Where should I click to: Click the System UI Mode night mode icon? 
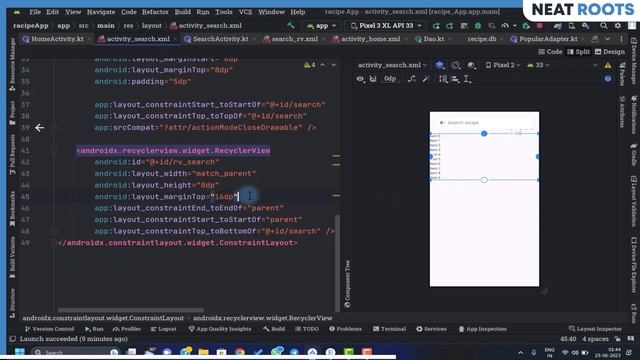click(471, 65)
